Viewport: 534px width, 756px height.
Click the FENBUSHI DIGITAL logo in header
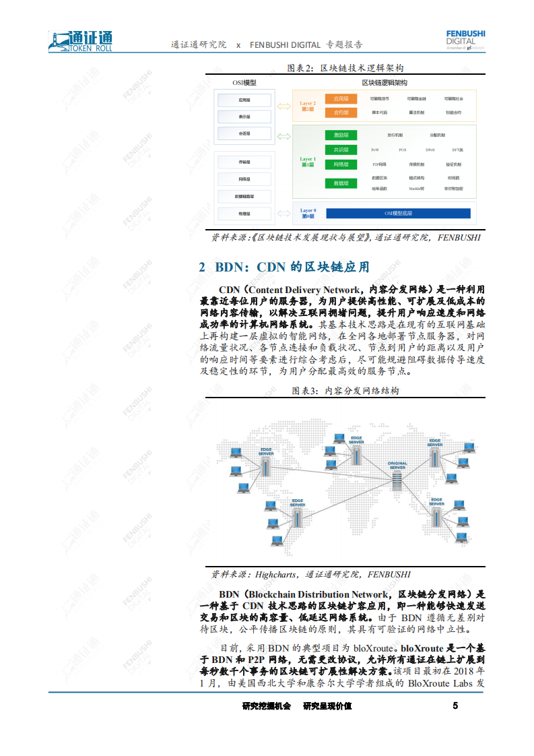[465, 40]
